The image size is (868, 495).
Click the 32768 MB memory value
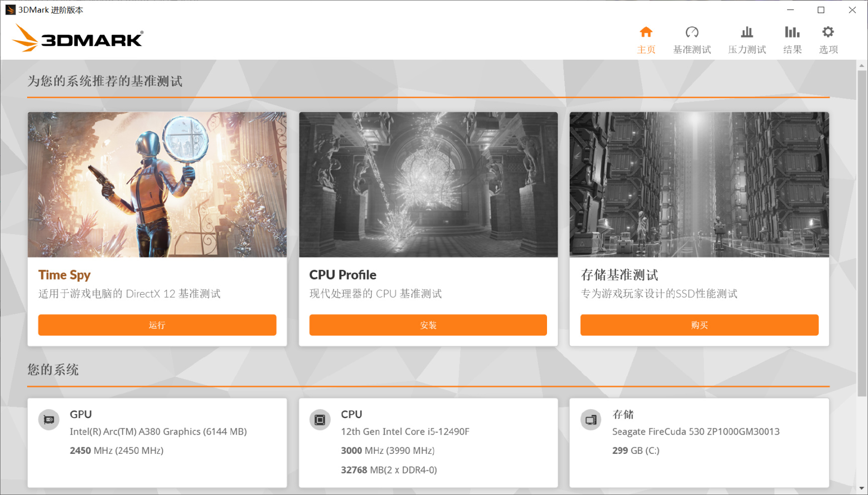[389, 470]
